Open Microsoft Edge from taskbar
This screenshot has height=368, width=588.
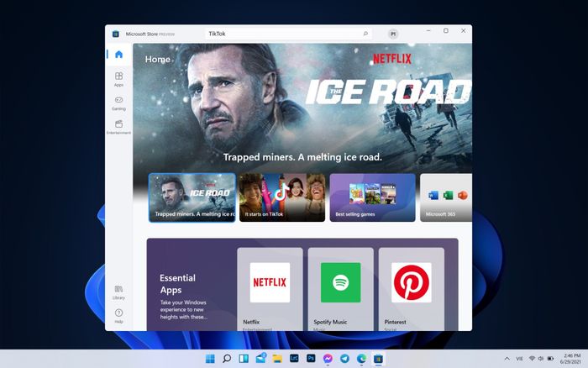coord(361,359)
